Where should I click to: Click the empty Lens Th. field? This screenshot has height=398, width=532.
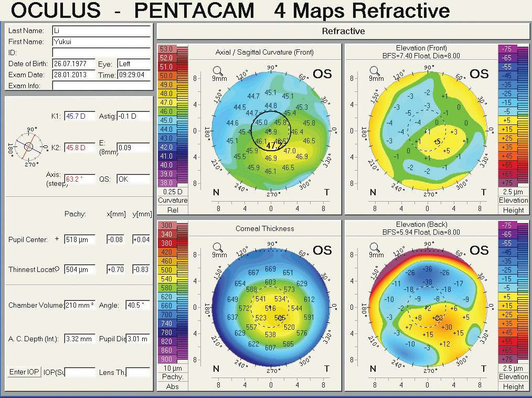tap(138, 372)
